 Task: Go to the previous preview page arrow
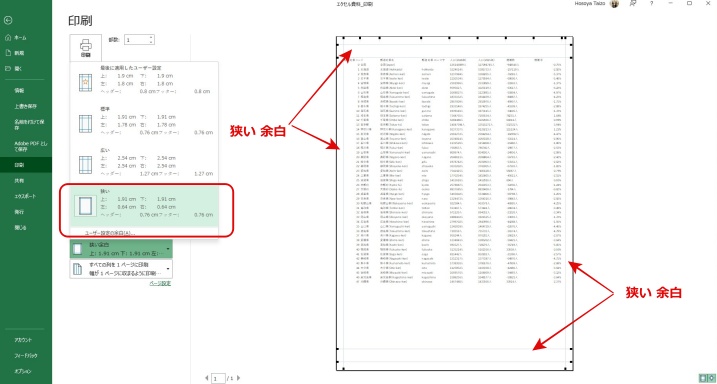207,378
